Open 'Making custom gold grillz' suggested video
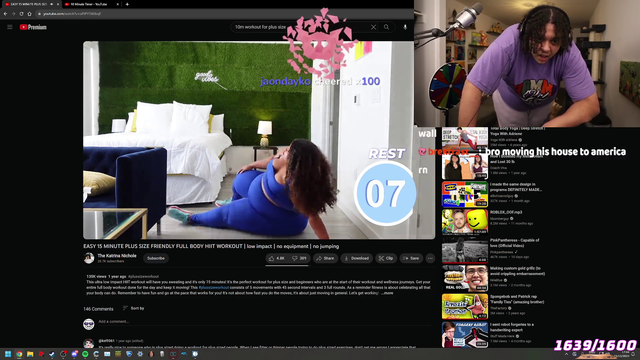The image size is (640, 360). click(465, 278)
